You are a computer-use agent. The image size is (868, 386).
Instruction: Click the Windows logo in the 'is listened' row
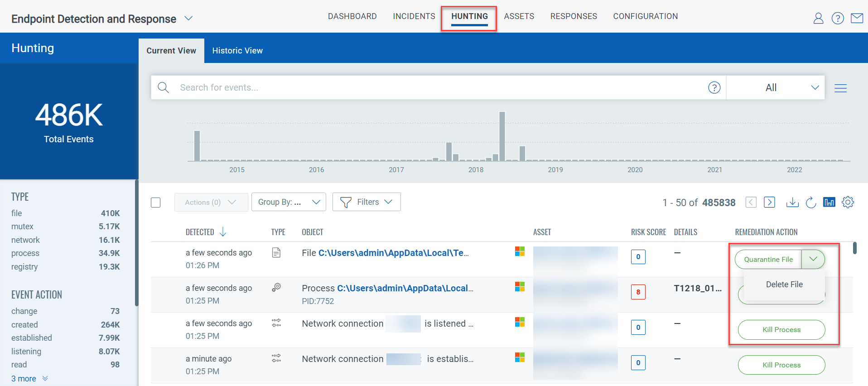(x=520, y=322)
